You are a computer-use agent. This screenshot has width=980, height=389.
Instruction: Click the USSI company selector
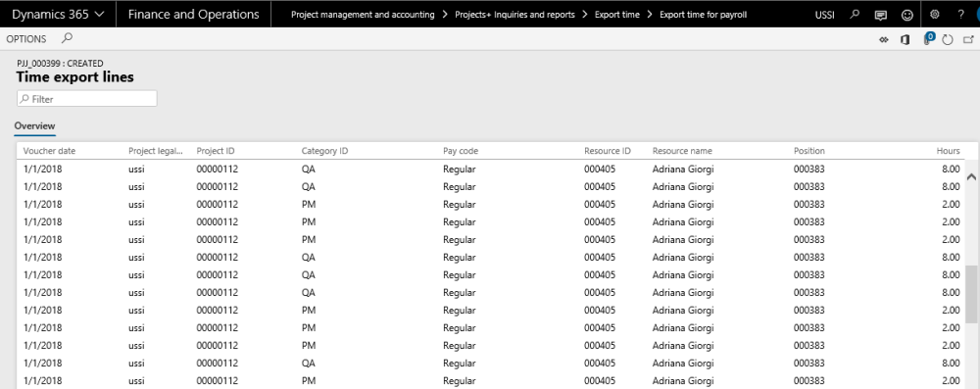click(x=825, y=15)
